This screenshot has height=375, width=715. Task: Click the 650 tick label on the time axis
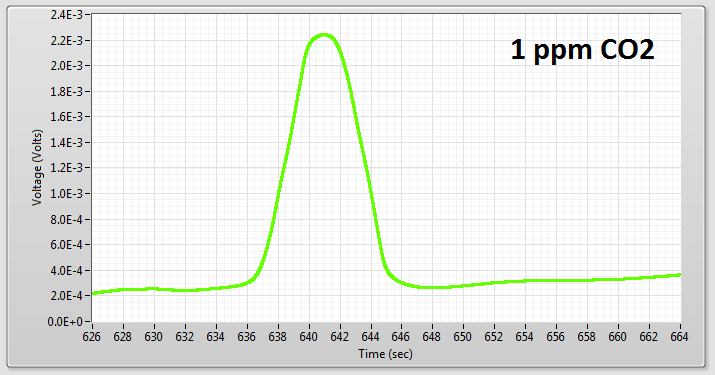[463, 337]
